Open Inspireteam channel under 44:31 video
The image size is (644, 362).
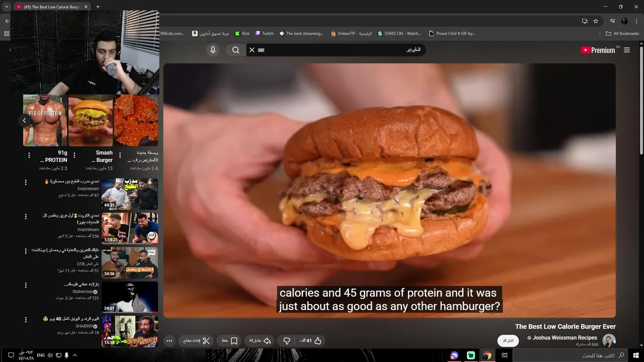88,189
